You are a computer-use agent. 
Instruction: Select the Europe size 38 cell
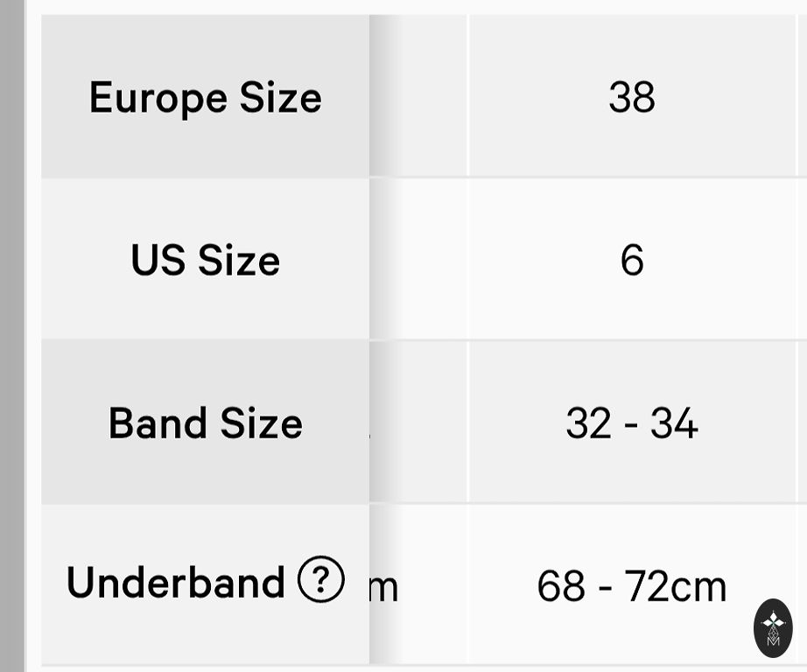tap(631, 97)
